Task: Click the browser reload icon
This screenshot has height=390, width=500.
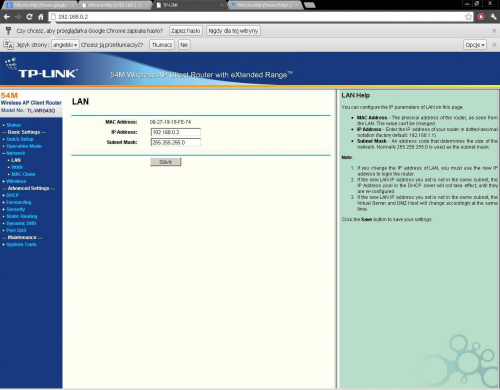Action: point(29,17)
